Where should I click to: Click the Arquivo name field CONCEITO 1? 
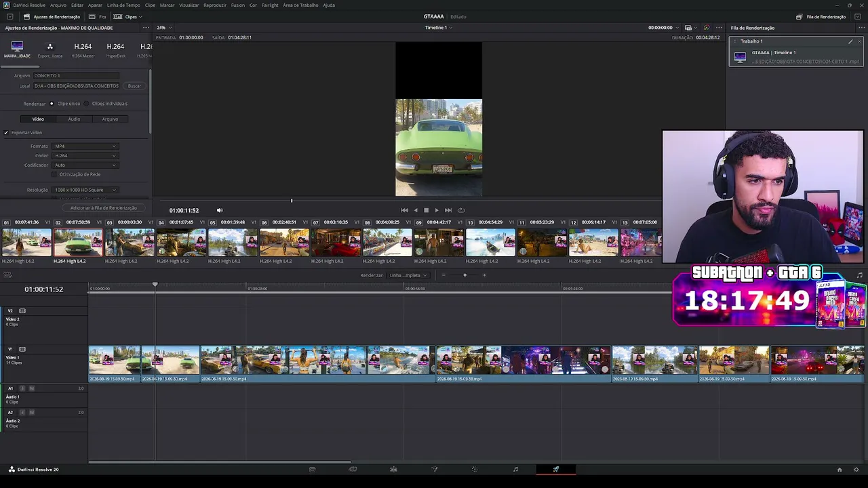[76, 76]
